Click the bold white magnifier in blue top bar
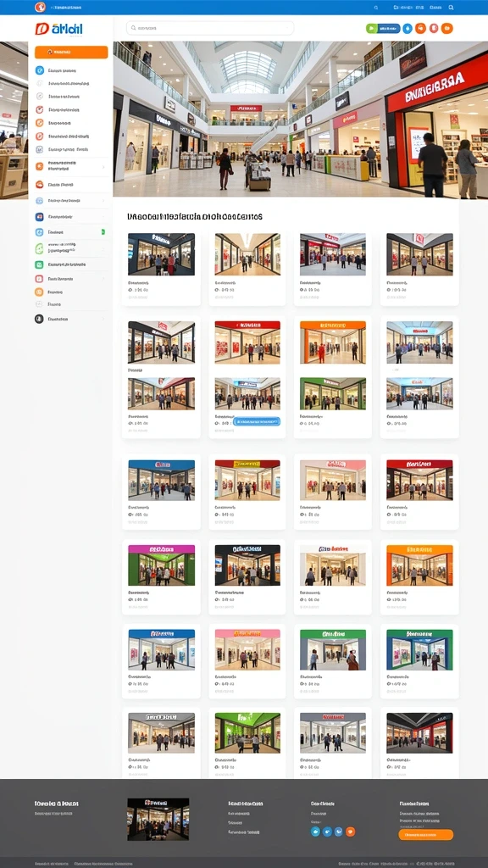 tap(451, 8)
